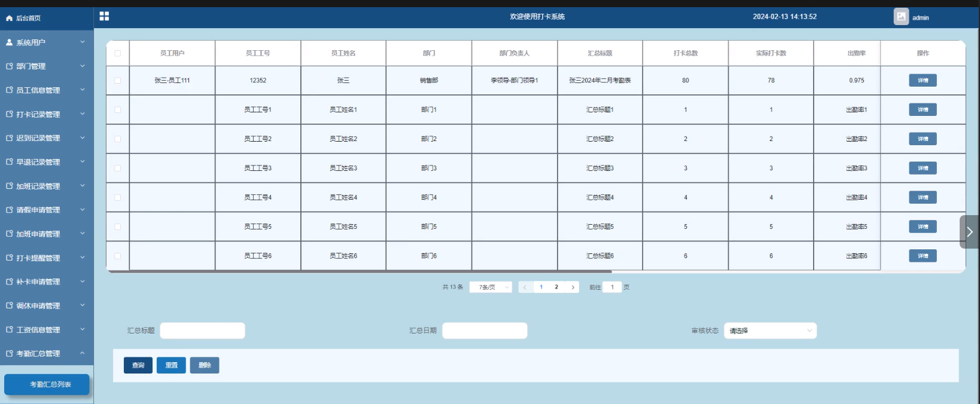980x404 pixels.
Task: Expand the 系统用户 menu chevron
Action: click(83, 42)
